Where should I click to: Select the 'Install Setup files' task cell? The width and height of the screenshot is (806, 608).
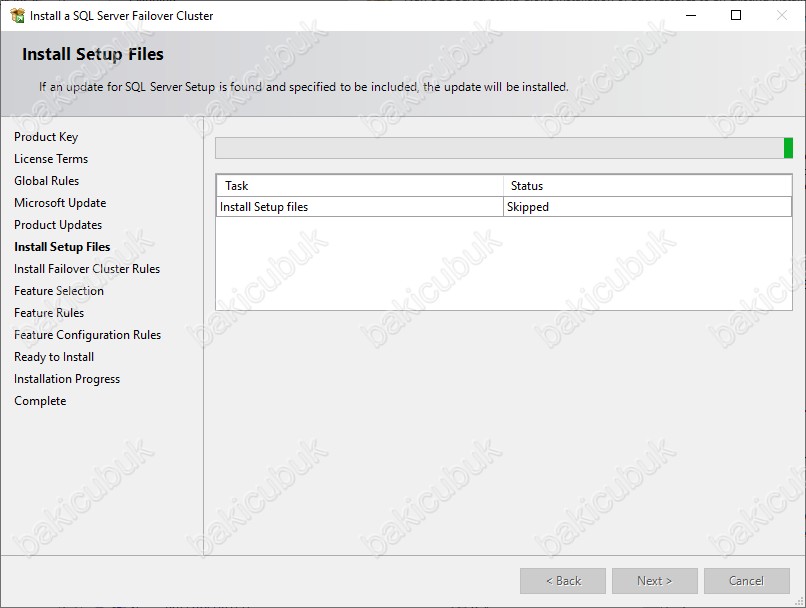(x=359, y=207)
